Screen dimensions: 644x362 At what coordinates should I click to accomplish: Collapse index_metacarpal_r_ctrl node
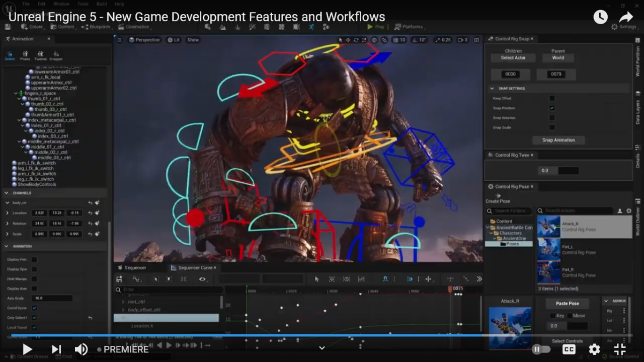point(19,120)
